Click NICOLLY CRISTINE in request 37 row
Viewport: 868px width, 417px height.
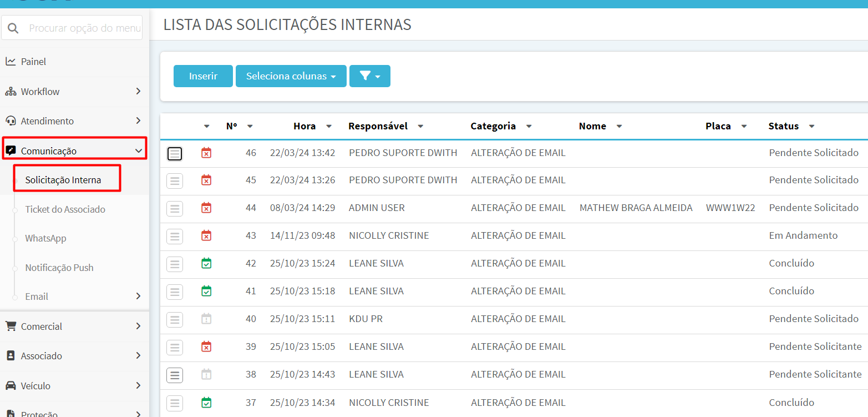pyautogui.click(x=389, y=403)
